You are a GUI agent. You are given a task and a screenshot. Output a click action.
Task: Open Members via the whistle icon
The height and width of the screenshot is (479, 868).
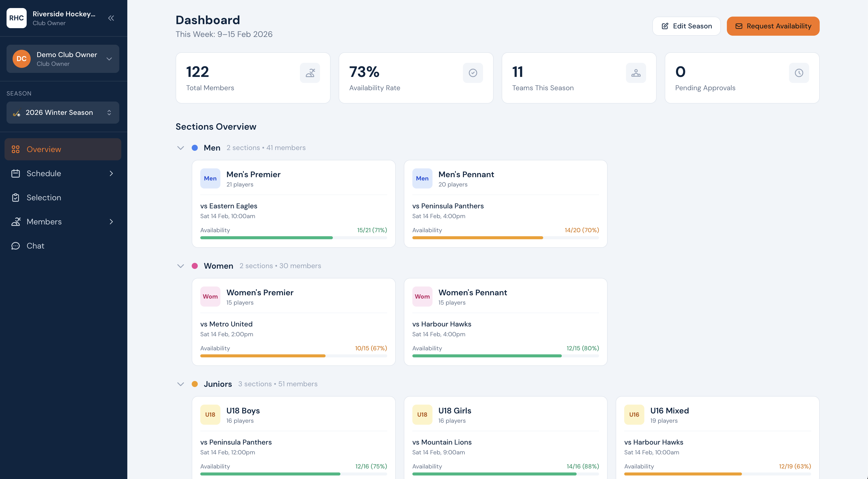tap(16, 221)
